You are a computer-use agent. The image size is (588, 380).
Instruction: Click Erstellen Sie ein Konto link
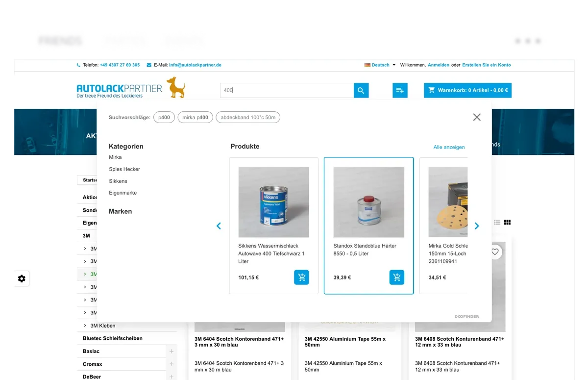487,65
